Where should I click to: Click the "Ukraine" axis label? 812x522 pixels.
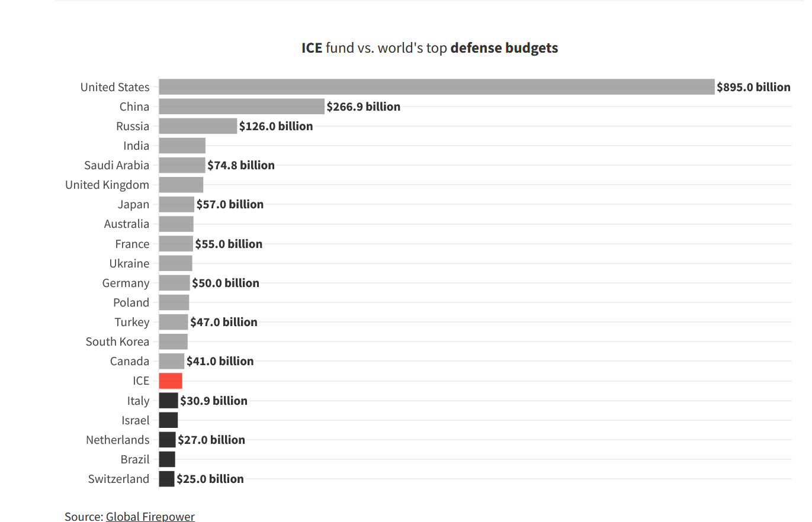click(x=130, y=263)
